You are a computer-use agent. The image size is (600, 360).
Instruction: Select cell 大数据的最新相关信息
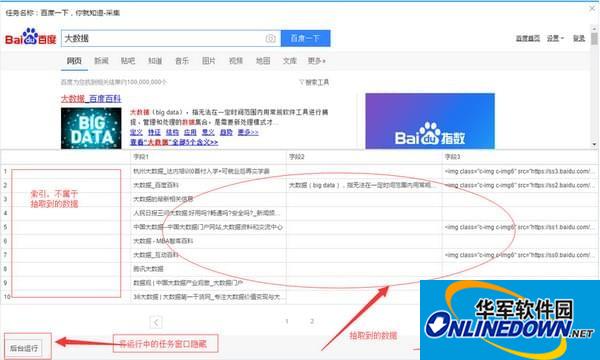click(x=209, y=199)
